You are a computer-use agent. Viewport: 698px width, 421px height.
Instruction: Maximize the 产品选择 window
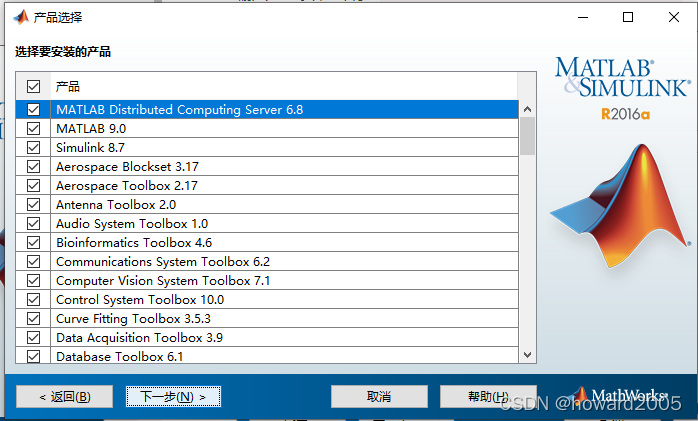tap(628, 17)
